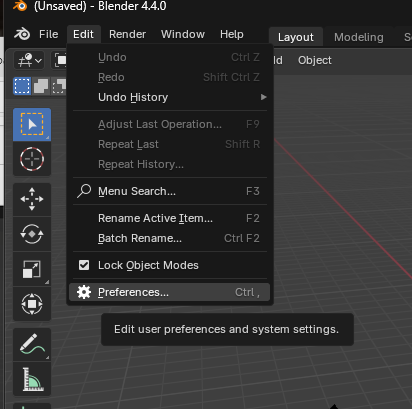Choose Repeat Last entry
This screenshot has height=409, width=412.
click(x=170, y=144)
